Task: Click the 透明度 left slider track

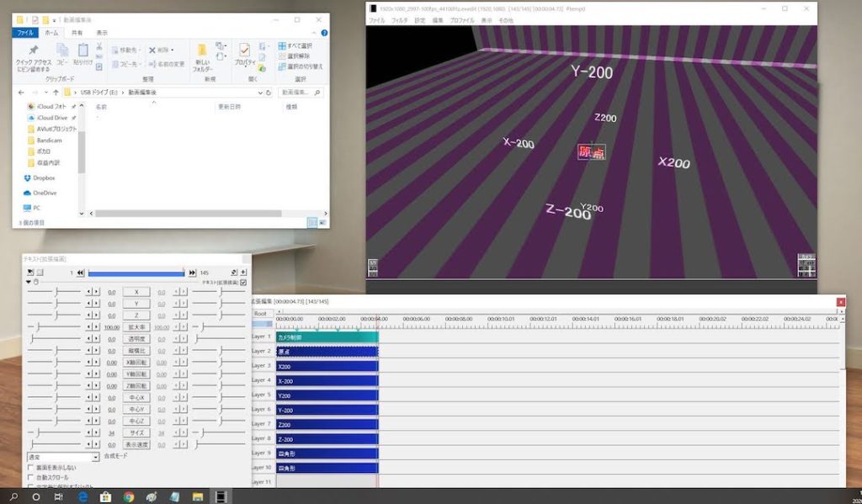Action: (x=55, y=338)
